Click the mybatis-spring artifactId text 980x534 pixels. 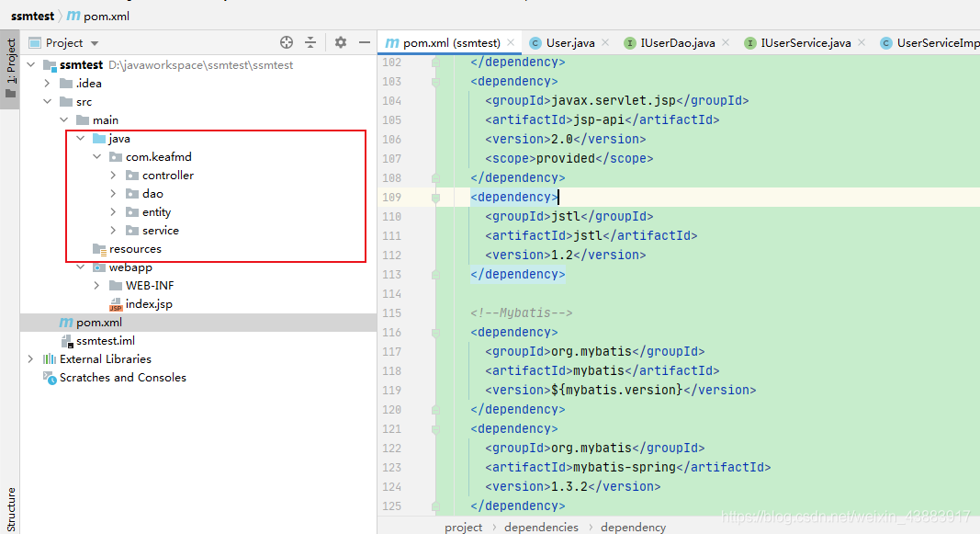point(625,467)
